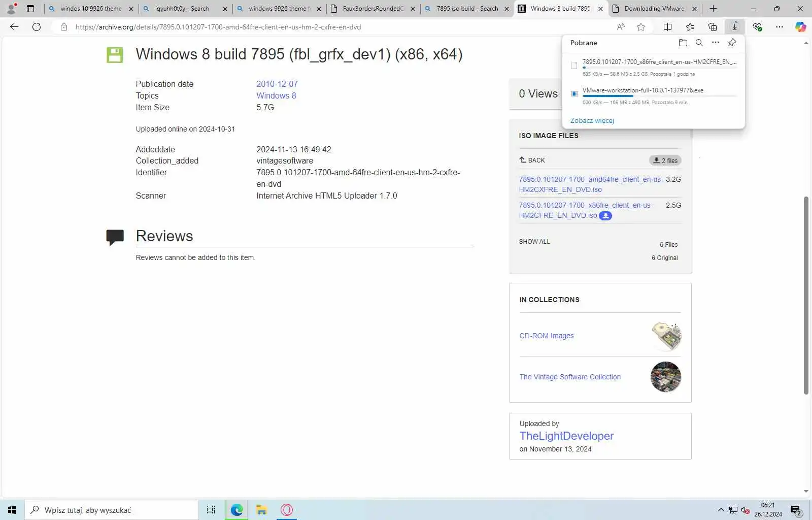Open Microsoft Edge from taskbar
The height and width of the screenshot is (520, 812).
pos(236,510)
